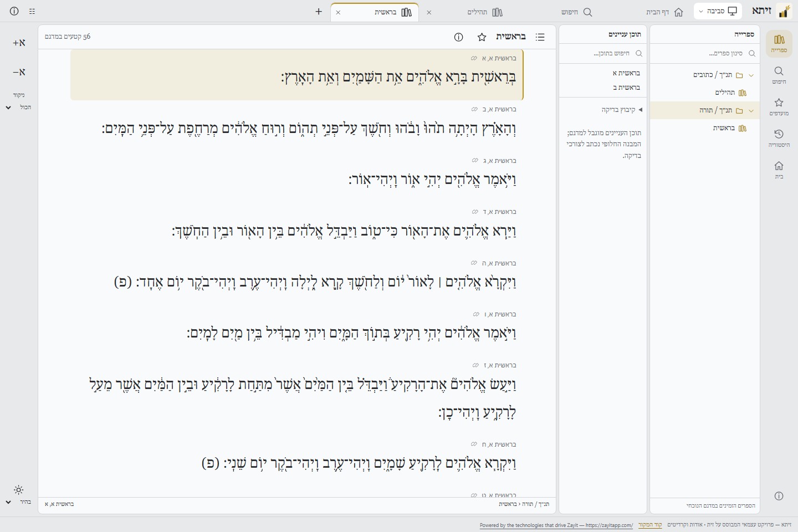Open the zayitapp.com footer link
The height and width of the screenshot is (532, 798).
tap(556, 525)
